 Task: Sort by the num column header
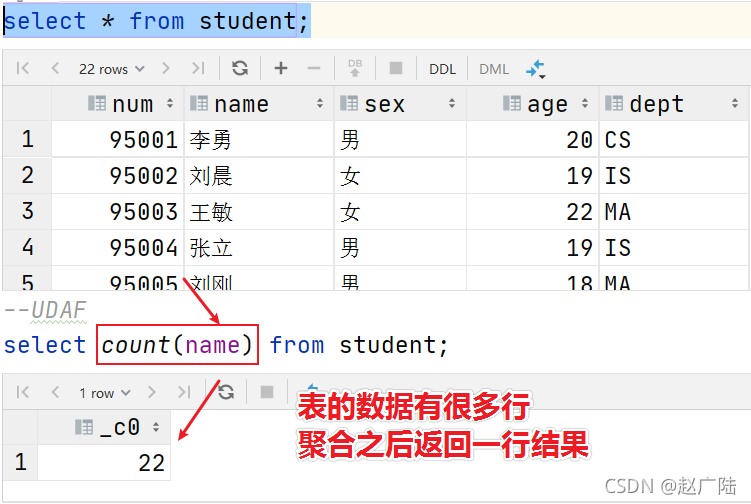(x=118, y=103)
